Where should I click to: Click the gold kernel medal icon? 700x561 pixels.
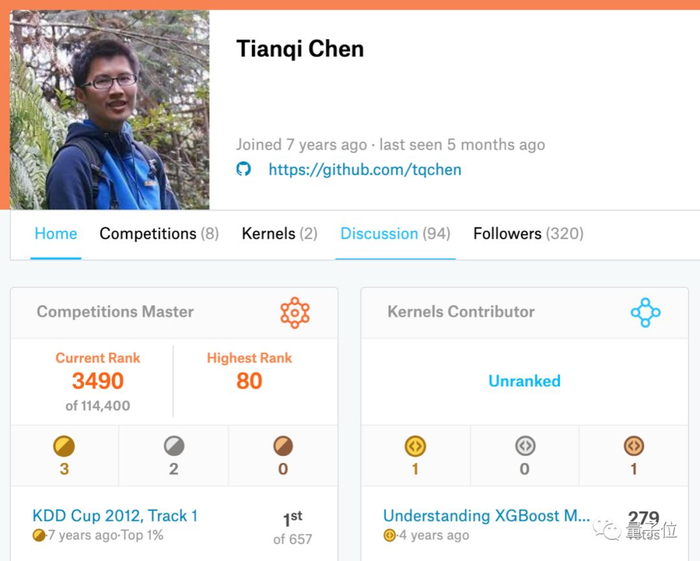coord(415,446)
